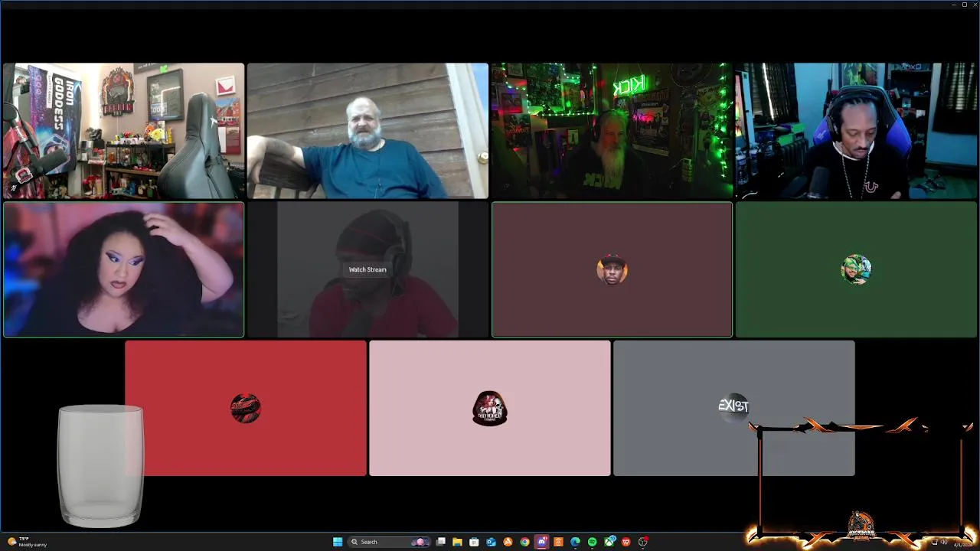Select video tile of man in blue shirt
This screenshot has height=551, width=980.
coord(367,131)
